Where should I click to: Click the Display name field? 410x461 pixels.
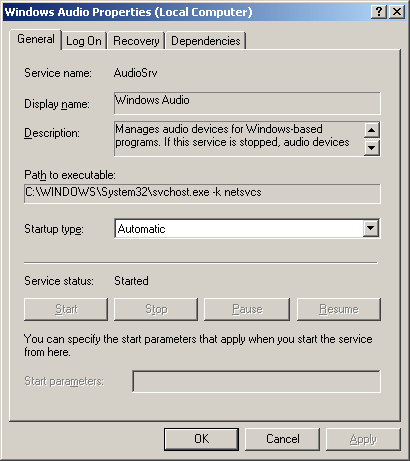(x=247, y=103)
